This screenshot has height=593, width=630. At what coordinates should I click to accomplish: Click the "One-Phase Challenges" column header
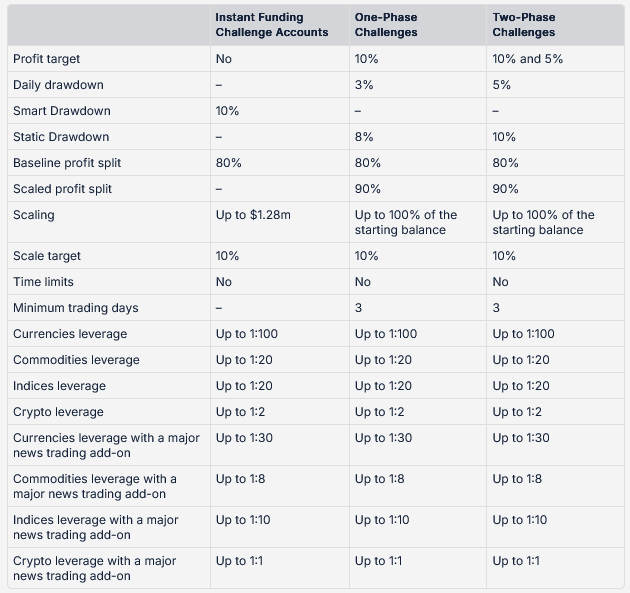click(x=387, y=25)
